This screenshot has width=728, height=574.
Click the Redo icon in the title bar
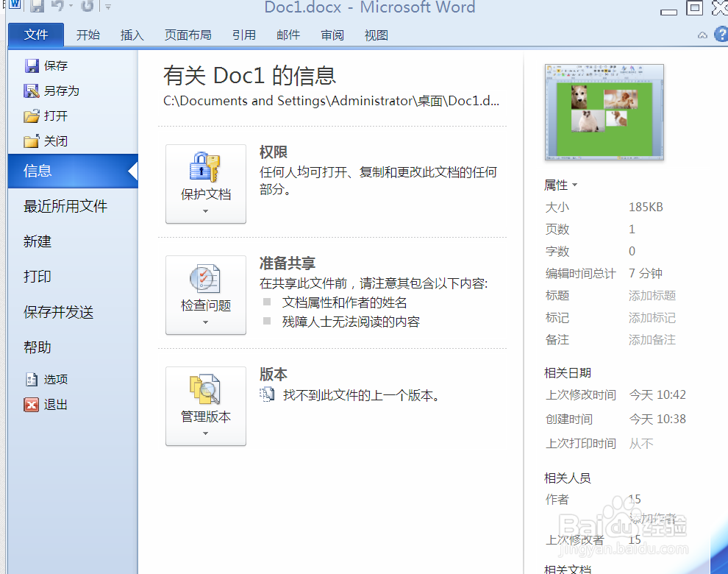[88, 6]
